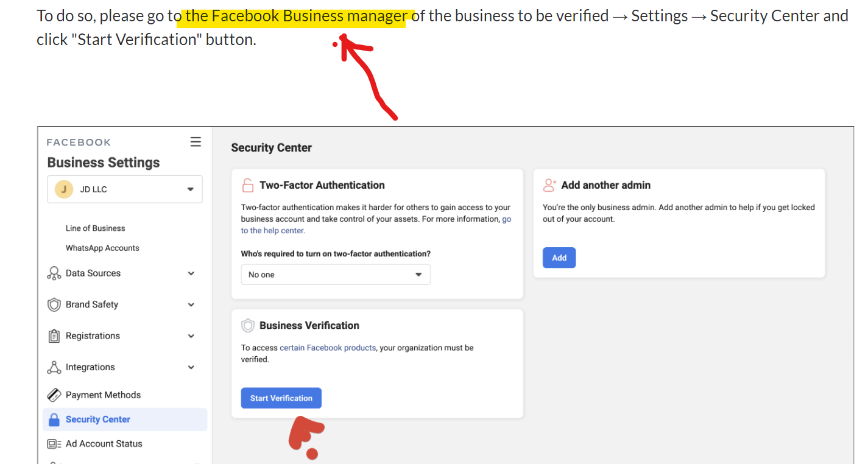This screenshot has height=464, width=868.
Task: Open Line of Business menu item
Action: coord(95,228)
